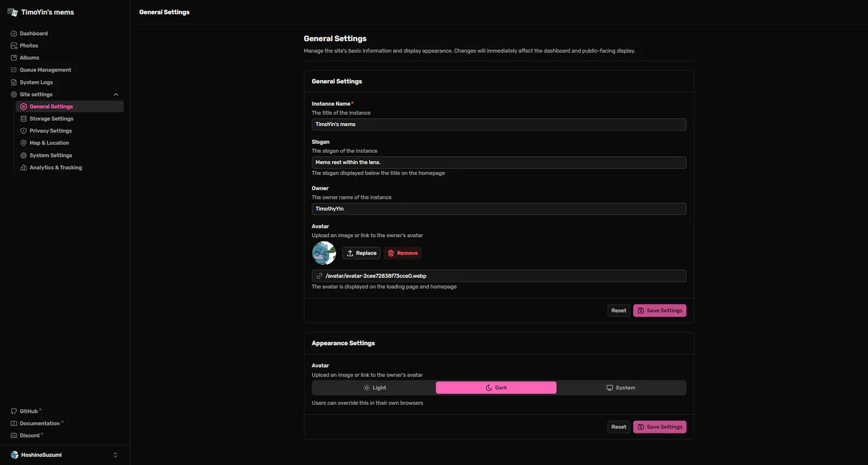Click the Map & Location pin icon
Image resolution: width=868 pixels, height=465 pixels.
[24, 143]
